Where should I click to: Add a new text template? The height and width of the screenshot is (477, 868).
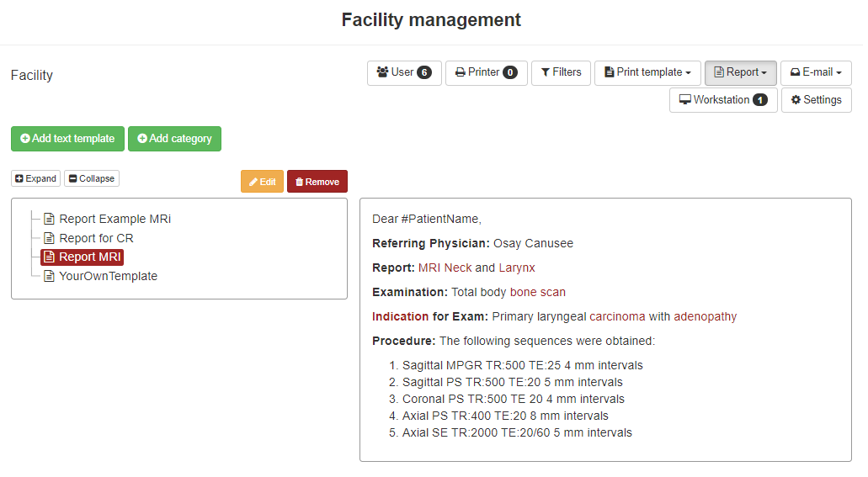click(x=67, y=138)
